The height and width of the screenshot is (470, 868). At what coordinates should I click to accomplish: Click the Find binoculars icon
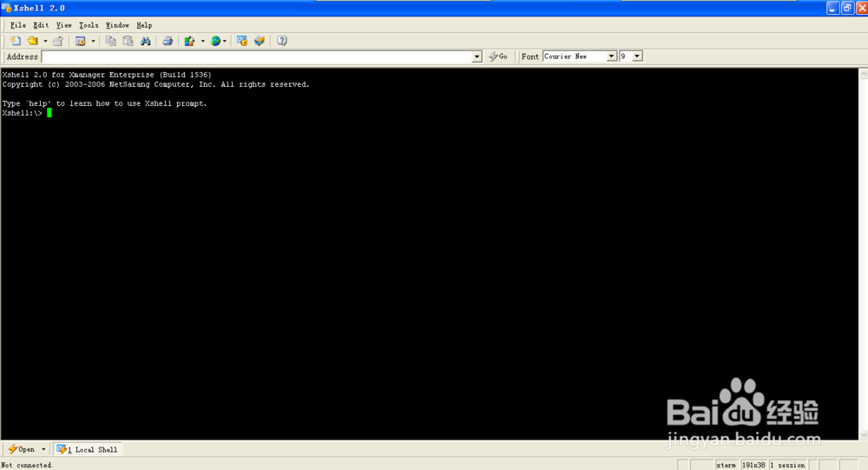(146, 41)
